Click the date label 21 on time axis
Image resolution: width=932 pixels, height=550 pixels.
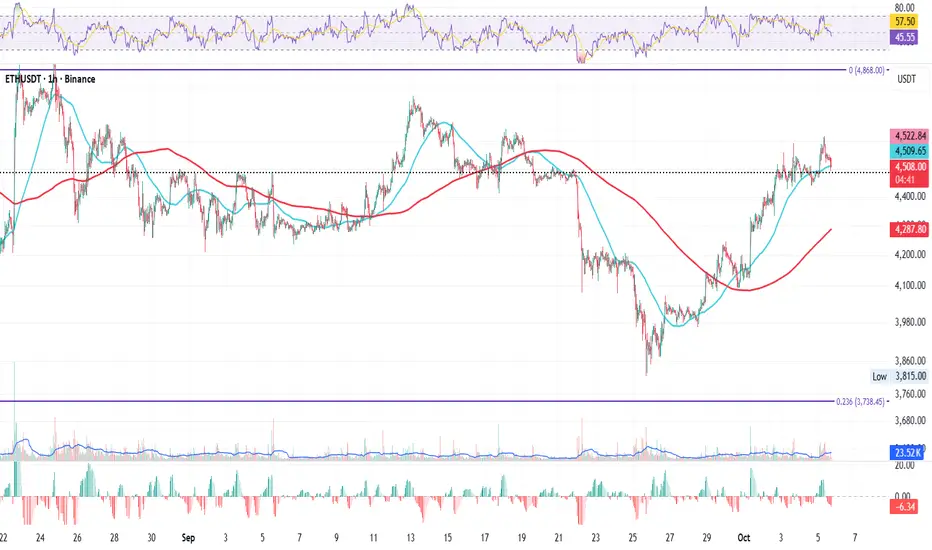(559, 538)
